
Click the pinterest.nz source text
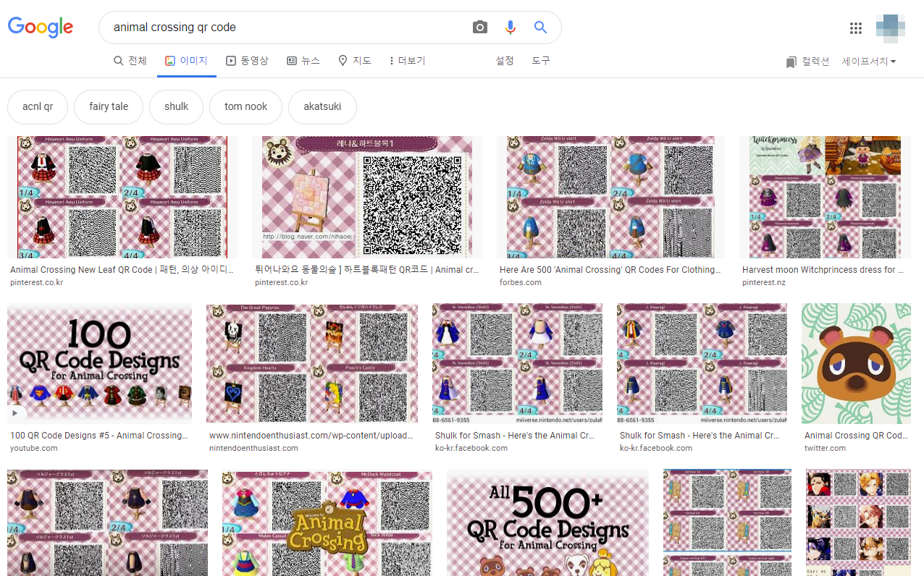pos(764,282)
